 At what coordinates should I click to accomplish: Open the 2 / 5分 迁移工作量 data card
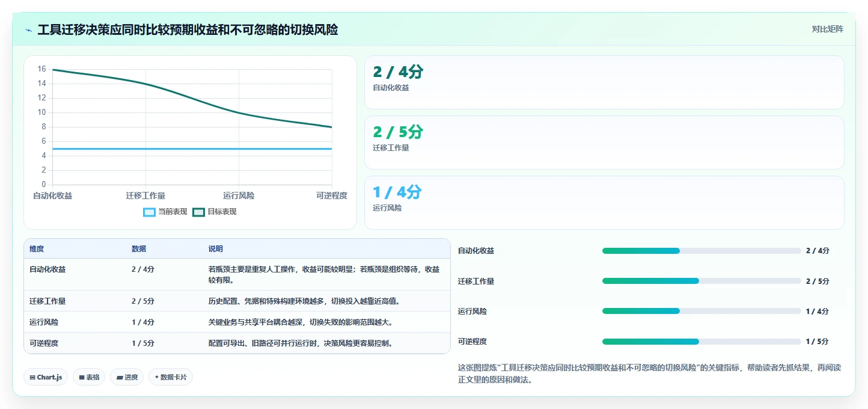(x=604, y=143)
